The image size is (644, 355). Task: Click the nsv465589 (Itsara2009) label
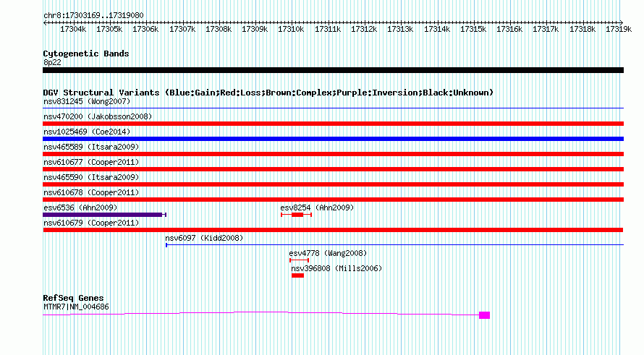[x=91, y=147]
